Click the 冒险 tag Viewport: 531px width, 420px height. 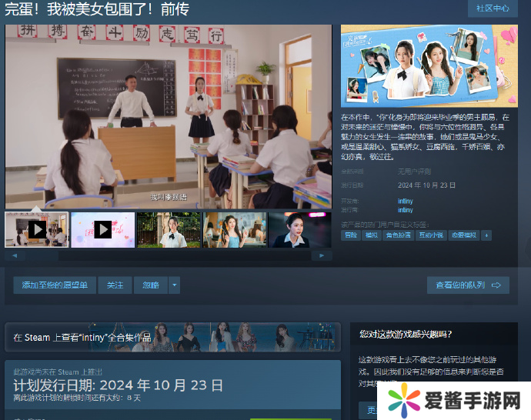(x=351, y=235)
